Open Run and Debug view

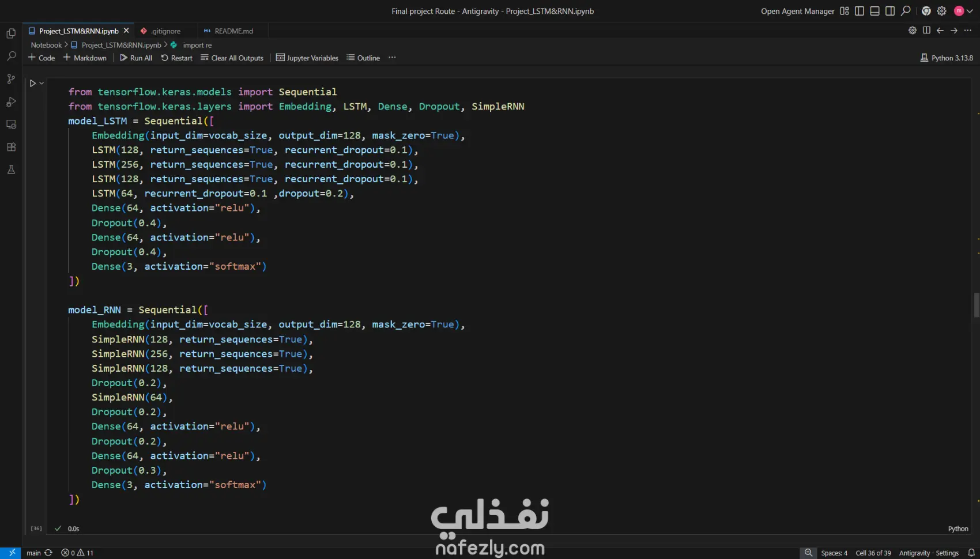tap(11, 101)
